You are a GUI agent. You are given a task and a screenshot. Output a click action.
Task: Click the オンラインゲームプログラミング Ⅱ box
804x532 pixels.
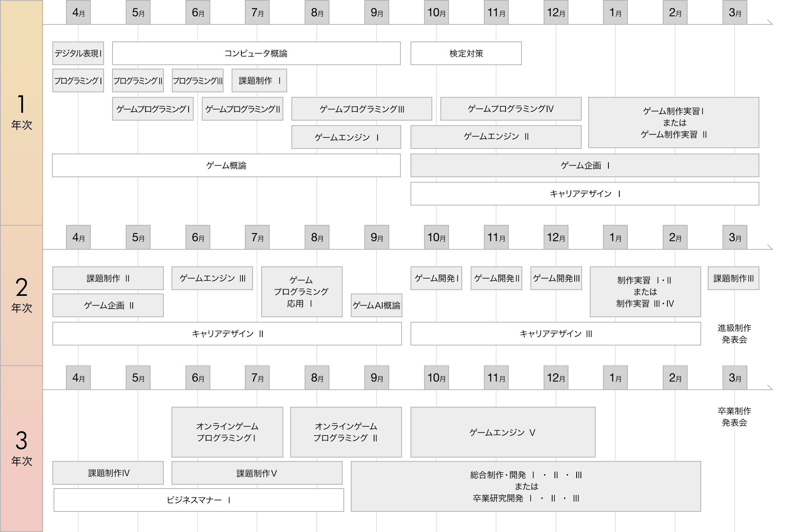point(346,432)
